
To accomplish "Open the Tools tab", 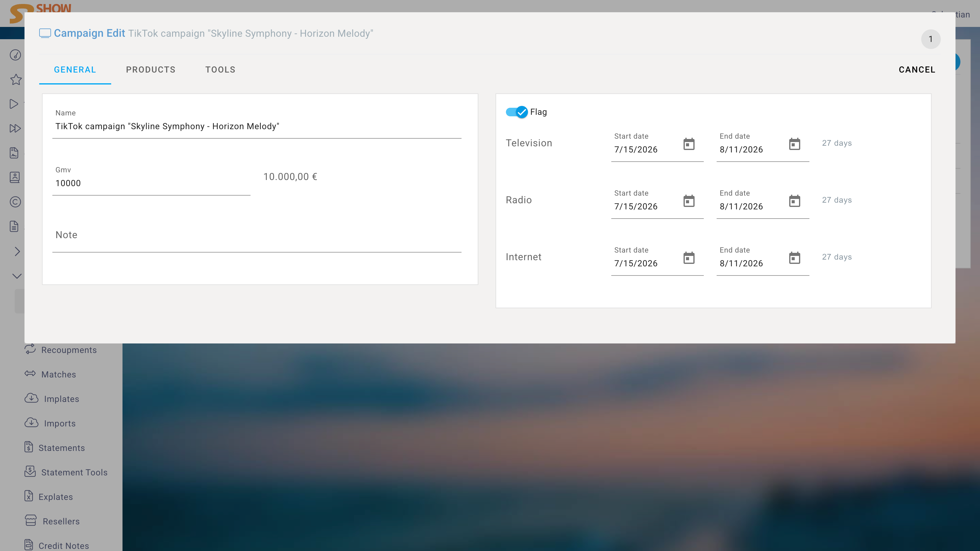I will point(220,70).
